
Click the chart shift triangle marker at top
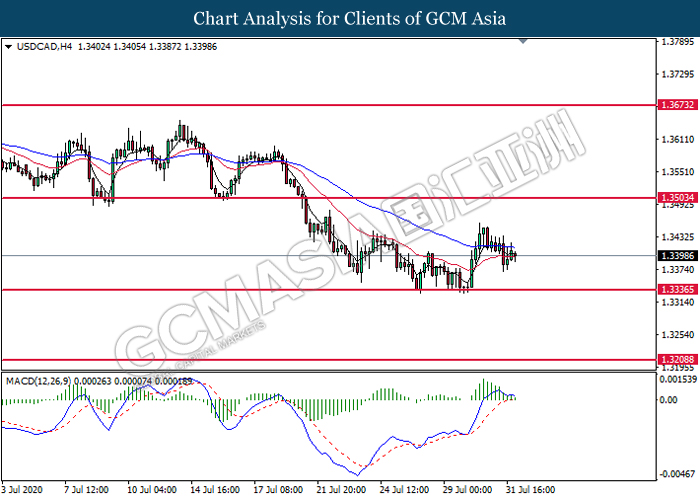click(x=523, y=41)
